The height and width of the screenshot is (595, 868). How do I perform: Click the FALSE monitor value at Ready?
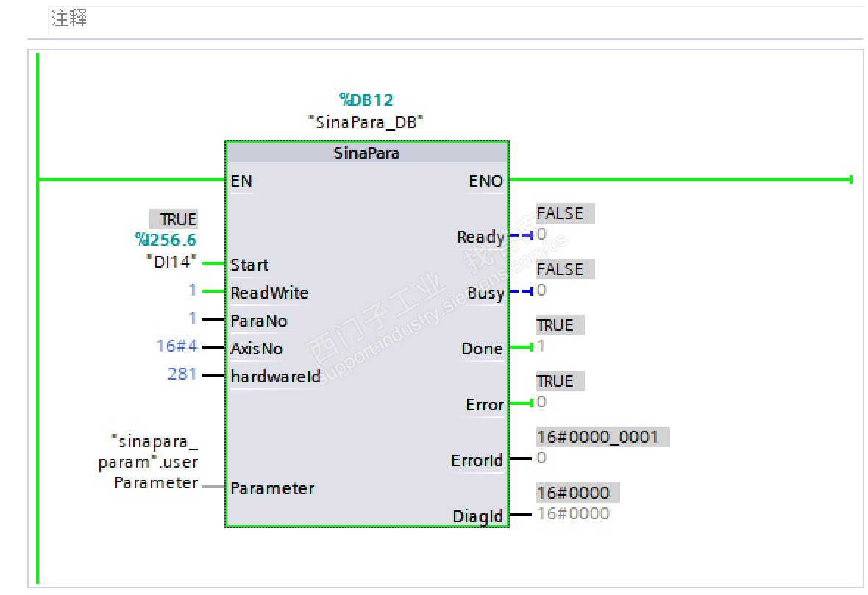pyautogui.click(x=565, y=213)
